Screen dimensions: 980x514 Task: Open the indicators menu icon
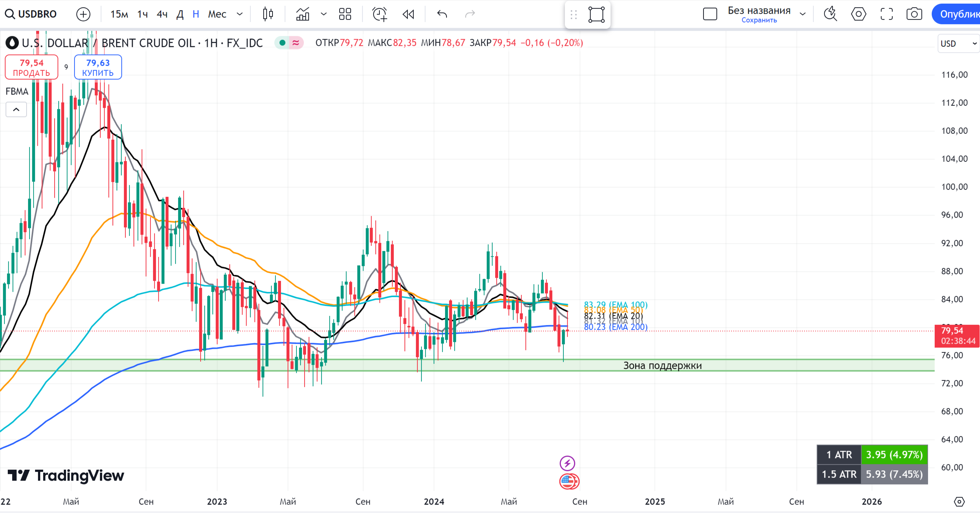click(302, 14)
